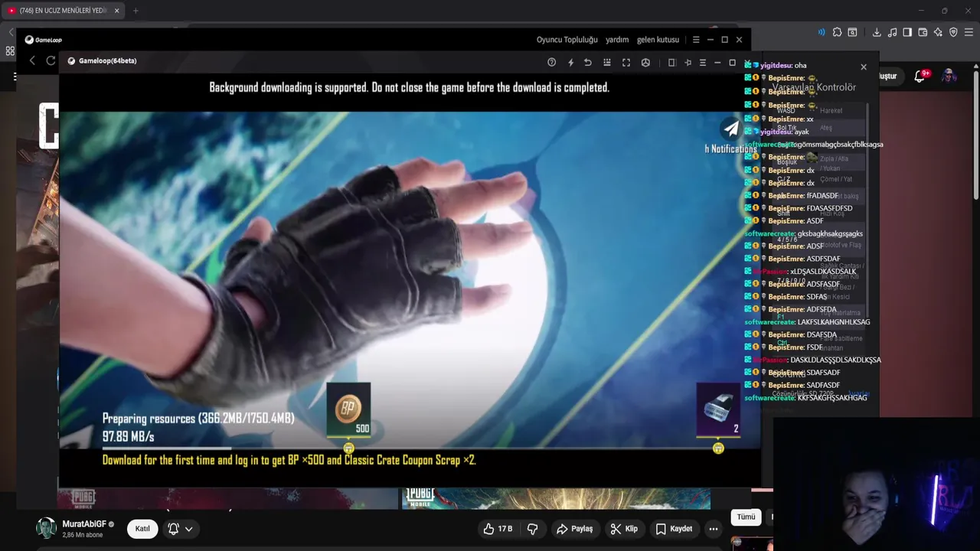Open YouTube account avatar menu

(949, 76)
